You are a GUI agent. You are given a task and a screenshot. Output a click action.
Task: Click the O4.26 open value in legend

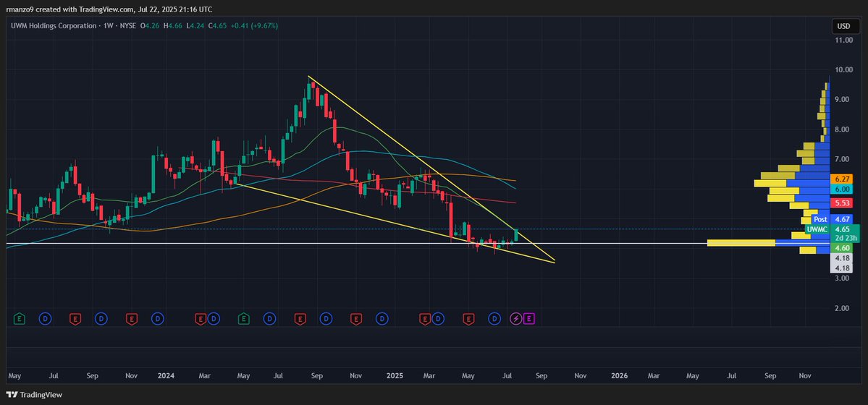point(151,25)
